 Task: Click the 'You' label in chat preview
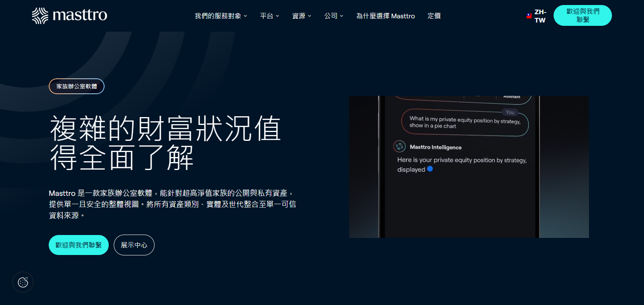pyautogui.click(x=510, y=112)
